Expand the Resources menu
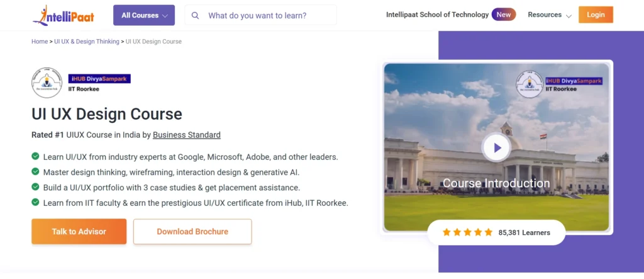 pos(550,15)
